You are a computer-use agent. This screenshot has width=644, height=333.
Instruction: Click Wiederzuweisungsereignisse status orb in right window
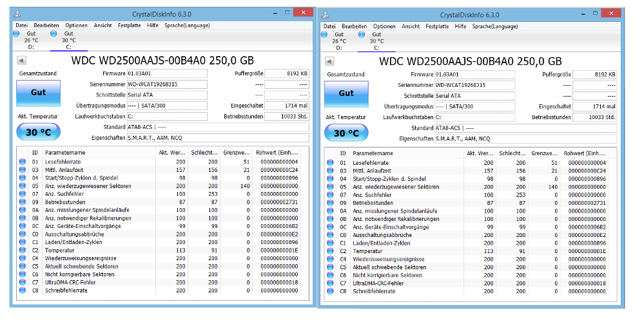pyautogui.click(x=330, y=259)
